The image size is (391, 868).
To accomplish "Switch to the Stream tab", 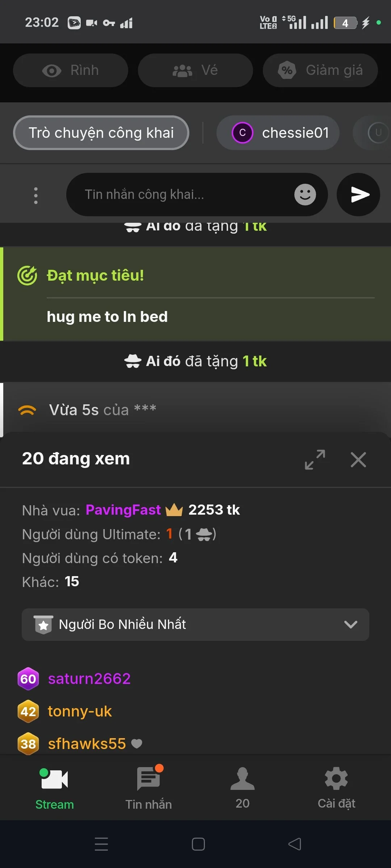I will [x=54, y=788].
